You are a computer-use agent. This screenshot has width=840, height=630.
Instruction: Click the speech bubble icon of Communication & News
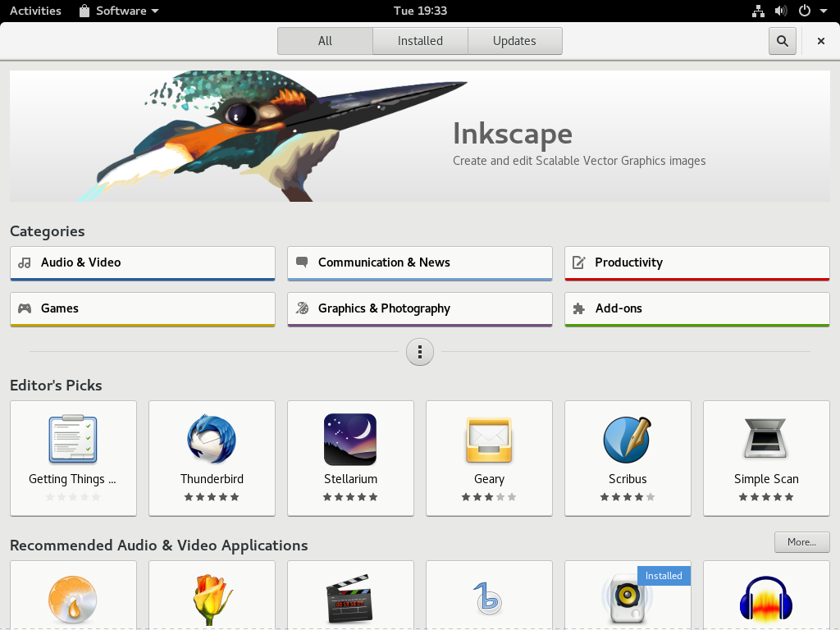pyautogui.click(x=302, y=262)
